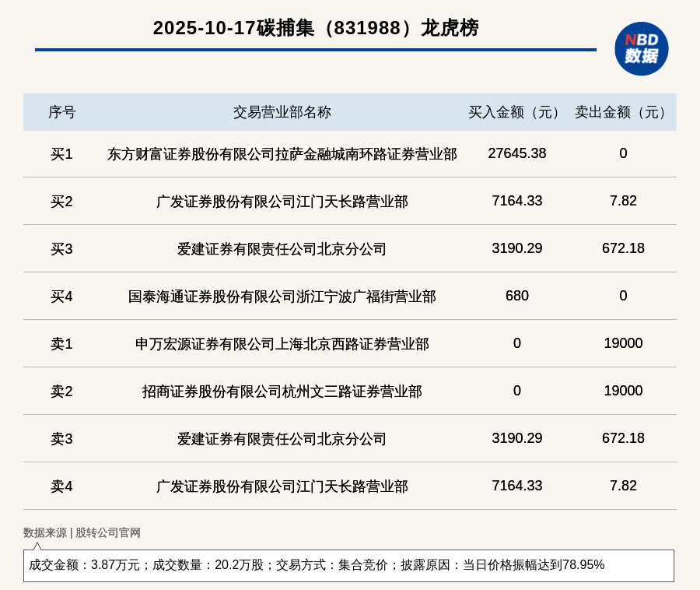Select the 交易营业部名称 column header

[282, 112]
